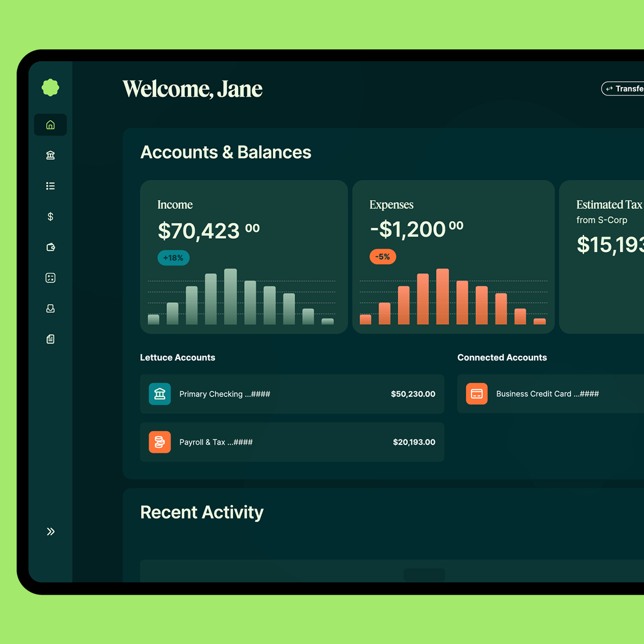The height and width of the screenshot is (644, 644).
Task: Click the +18% income badge
Action: click(173, 258)
